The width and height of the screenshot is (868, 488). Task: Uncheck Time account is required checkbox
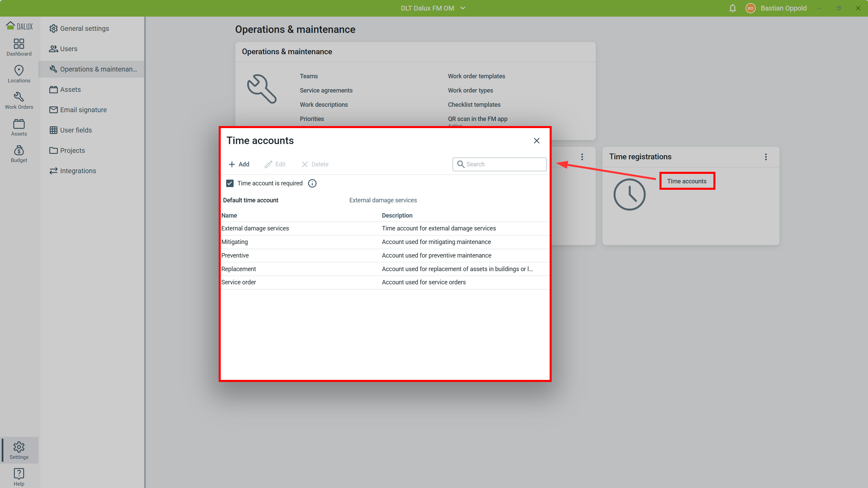point(230,183)
